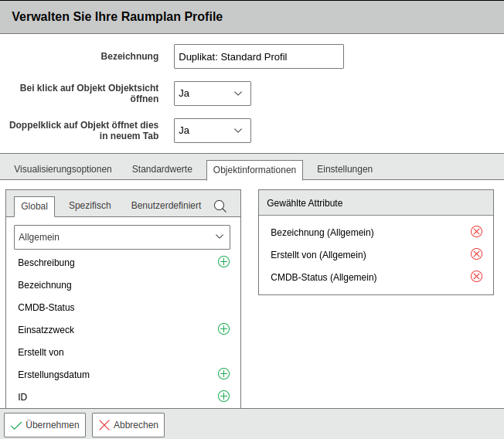The height and width of the screenshot is (439, 504).
Task: Click the Abbrechen button
Action: 128,425
